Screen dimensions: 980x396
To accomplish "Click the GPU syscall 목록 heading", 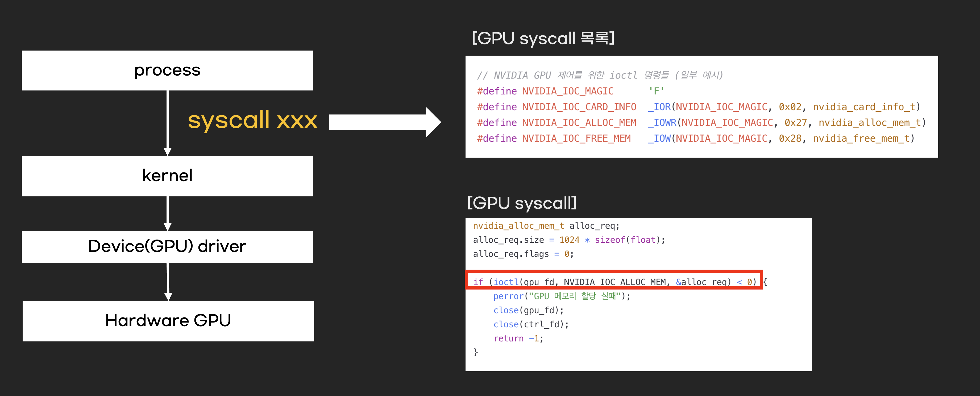I will 543,38.
